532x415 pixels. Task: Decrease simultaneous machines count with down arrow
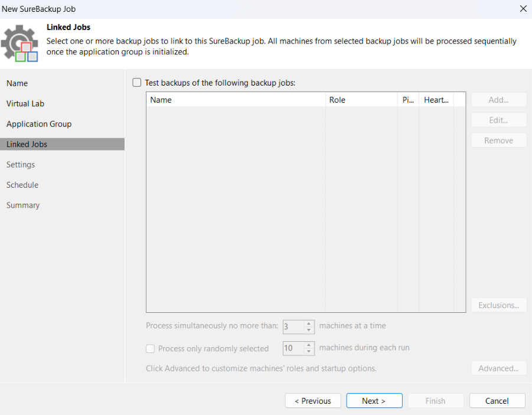tap(309, 329)
